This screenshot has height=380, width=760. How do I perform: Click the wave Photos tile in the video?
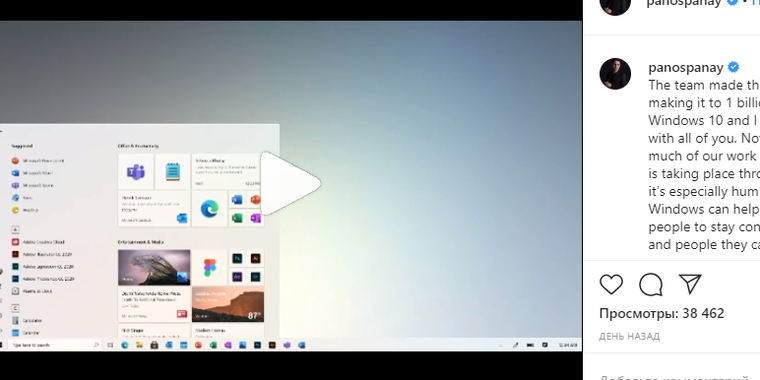coord(154,267)
